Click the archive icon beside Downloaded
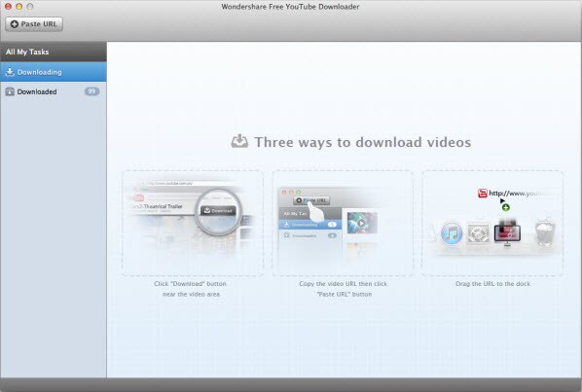Image resolution: width=582 pixels, height=392 pixels. tap(10, 91)
